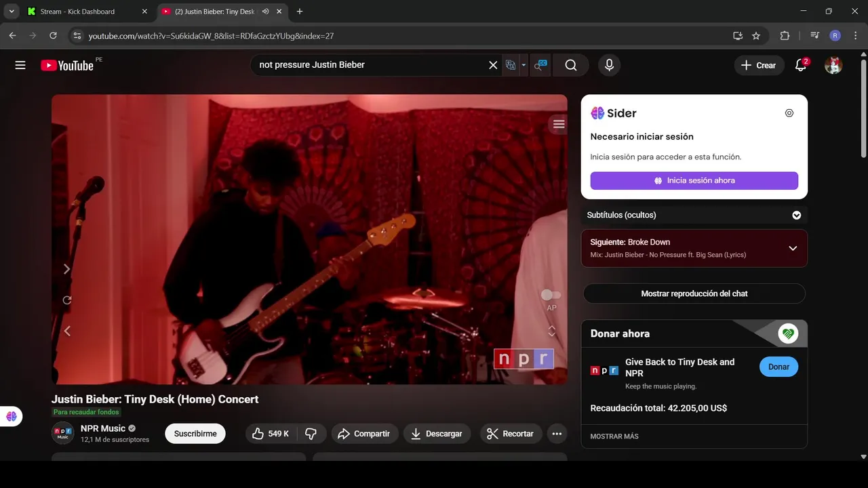The width and height of the screenshot is (868, 488).
Task: Click Mostrar reproducción del chat button
Action: pyautogui.click(x=694, y=293)
